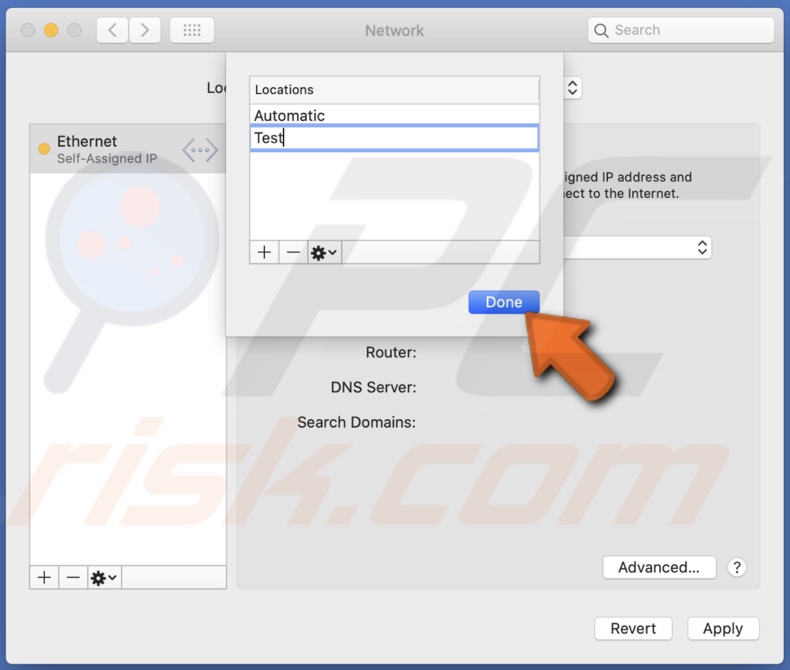Image resolution: width=790 pixels, height=670 pixels.
Task: Click the Done button
Action: tap(504, 302)
